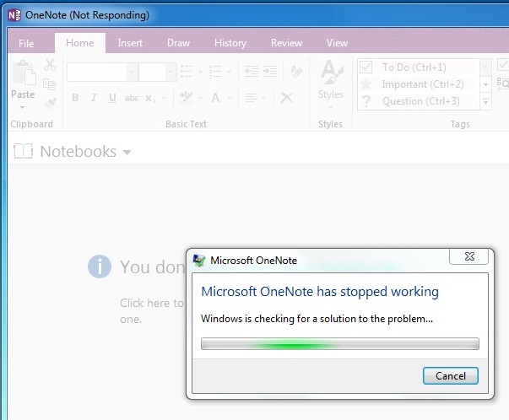Screen dimensions: 509x420
Task: Click the OneNote app icon in title bar
Action: coord(14,15)
